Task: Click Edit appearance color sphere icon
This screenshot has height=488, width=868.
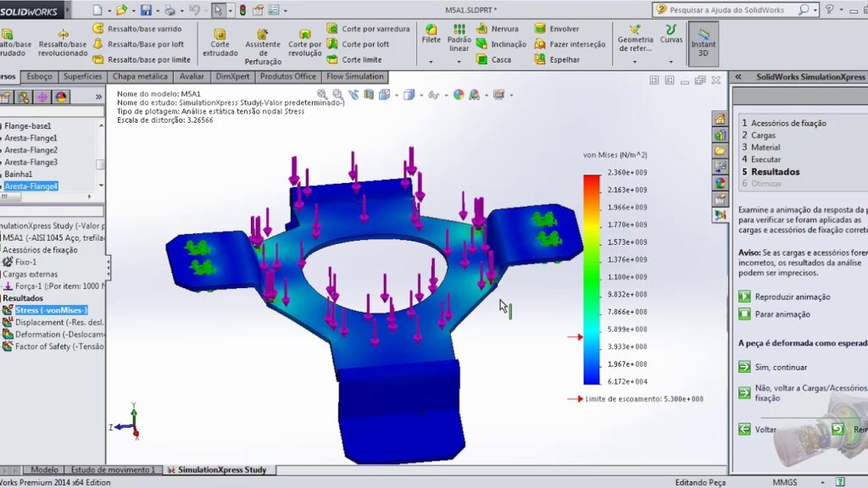Action: click(x=459, y=95)
